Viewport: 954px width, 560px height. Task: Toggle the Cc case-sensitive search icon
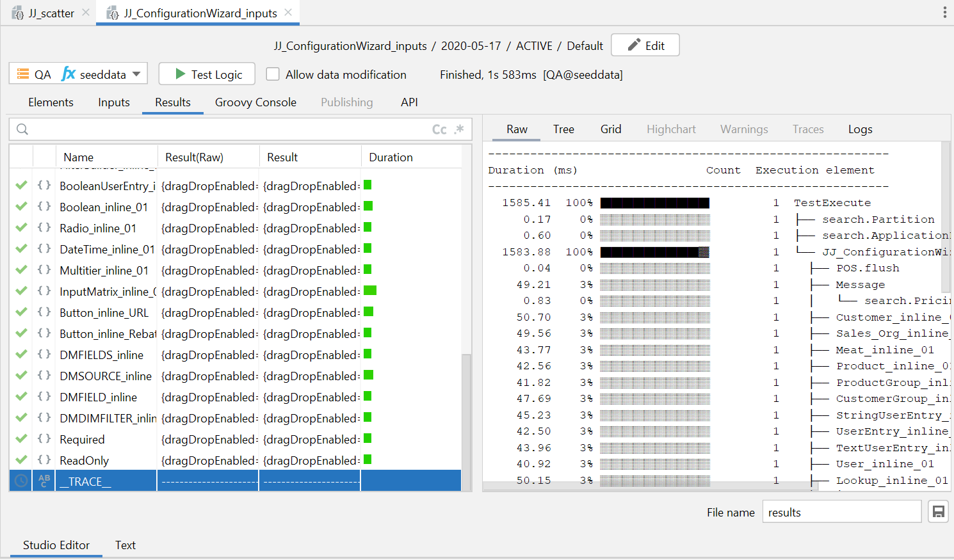tap(439, 129)
